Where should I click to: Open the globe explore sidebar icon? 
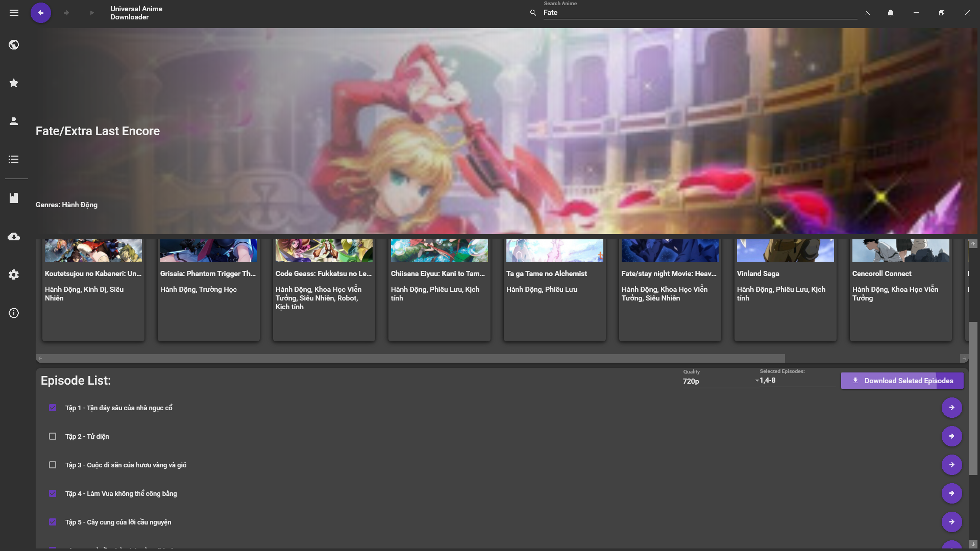point(14,45)
